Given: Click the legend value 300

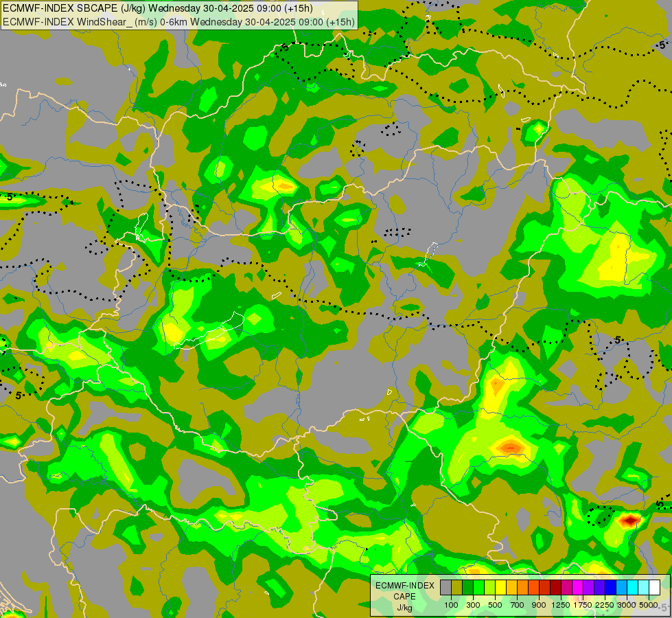Looking at the screenshot, I should 473,605.
